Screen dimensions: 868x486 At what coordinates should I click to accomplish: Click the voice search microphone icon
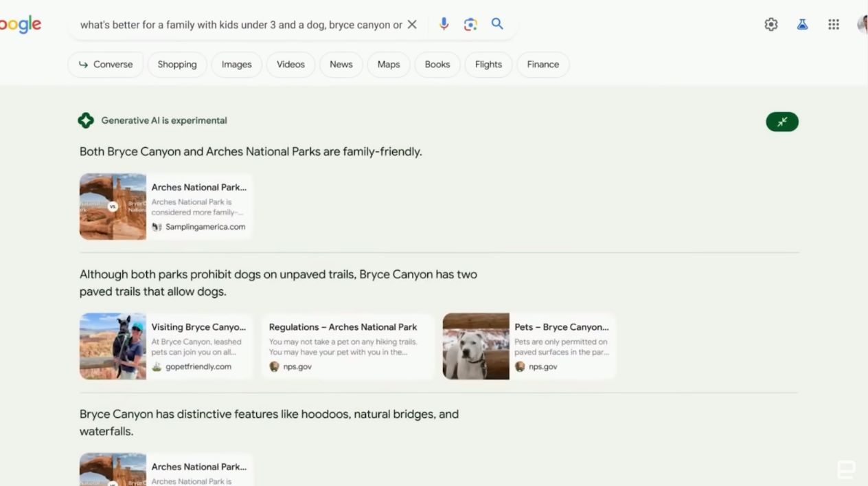click(444, 24)
